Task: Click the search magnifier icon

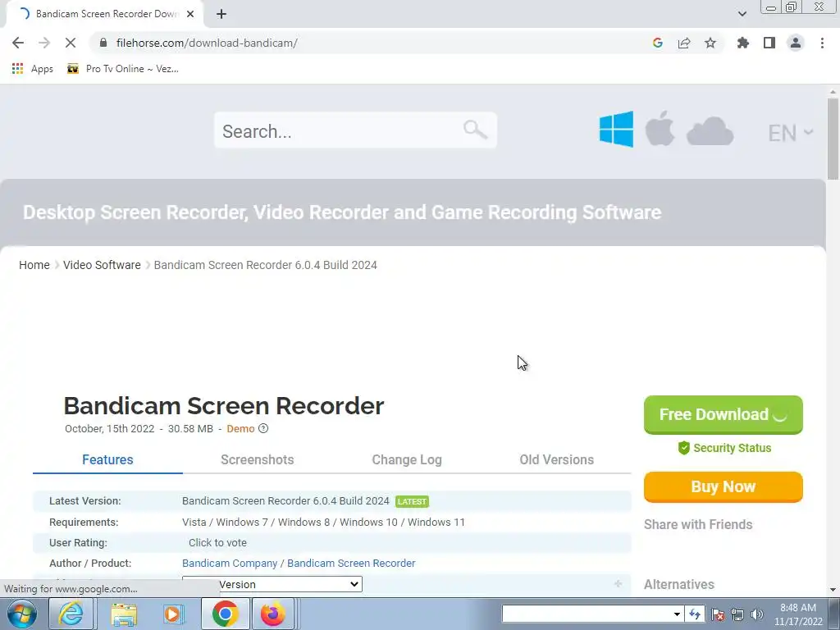Action: pyautogui.click(x=475, y=129)
